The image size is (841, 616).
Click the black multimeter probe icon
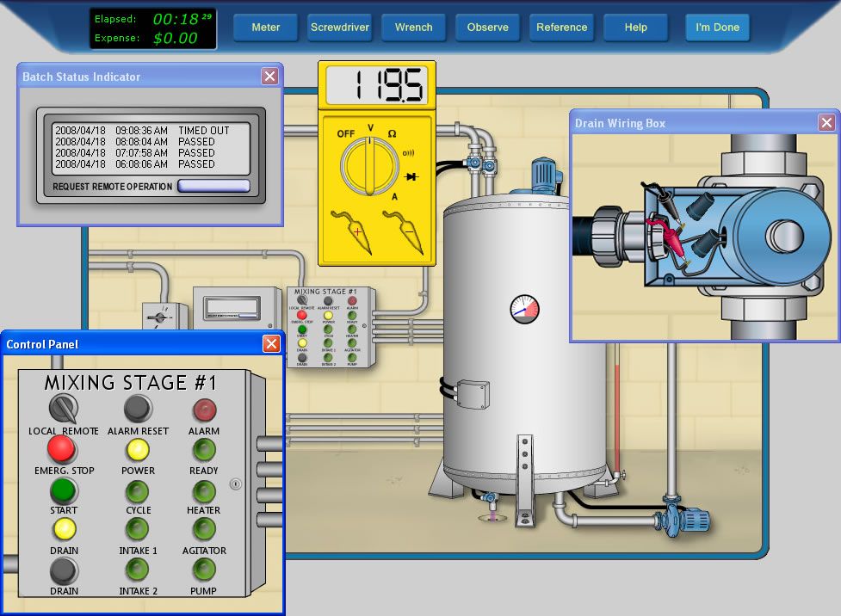(x=405, y=227)
